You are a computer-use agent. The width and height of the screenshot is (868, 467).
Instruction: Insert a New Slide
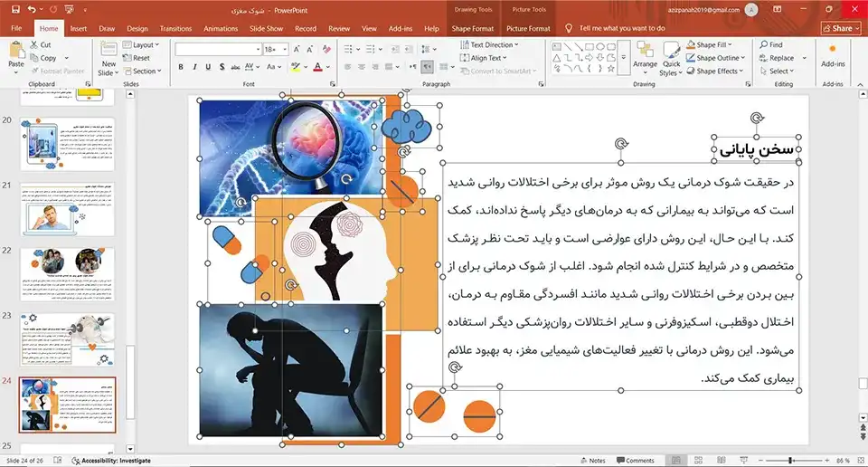[108, 59]
